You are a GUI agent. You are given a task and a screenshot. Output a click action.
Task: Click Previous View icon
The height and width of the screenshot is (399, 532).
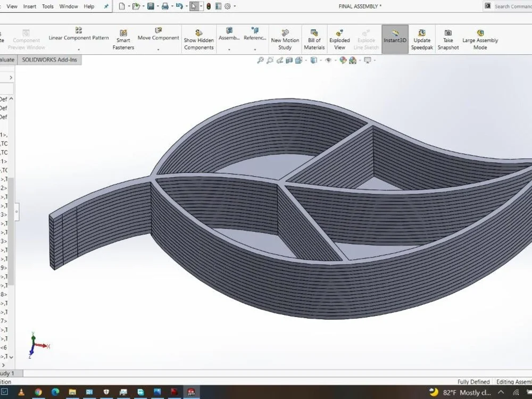(x=280, y=61)
